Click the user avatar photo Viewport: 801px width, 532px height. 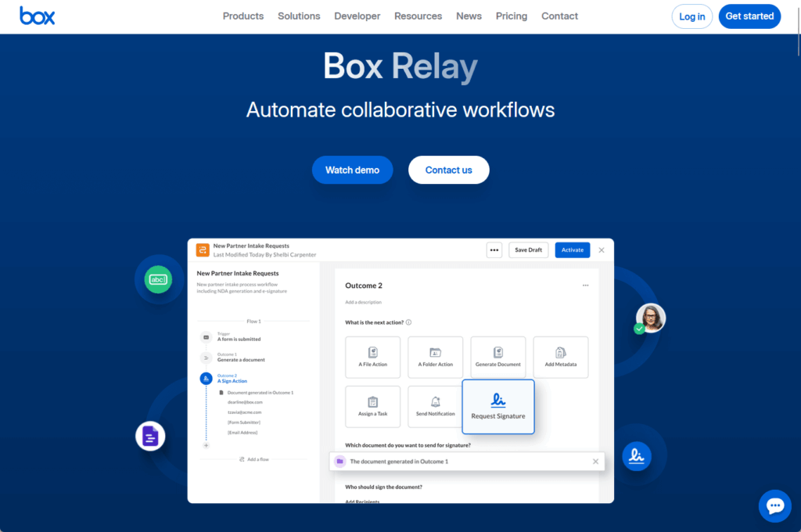click(650, 318)
